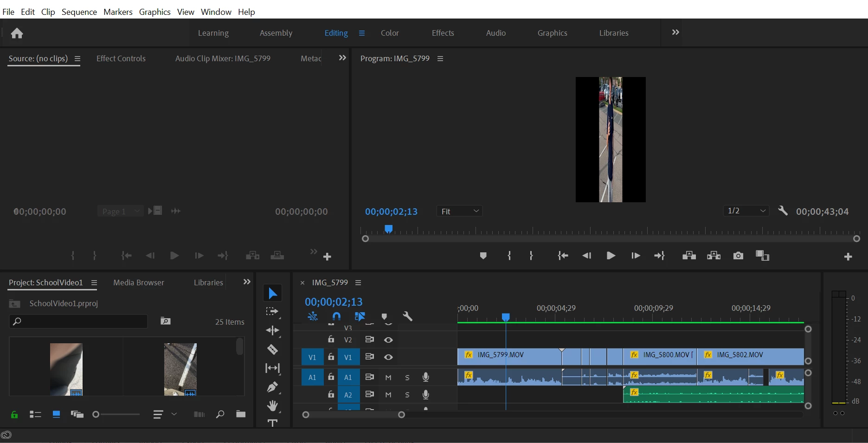Viewport: 868px width, 443px height.
Task: Expand the workspace overflow chevron
Action: pyautogui.click(x=675, y=32)
